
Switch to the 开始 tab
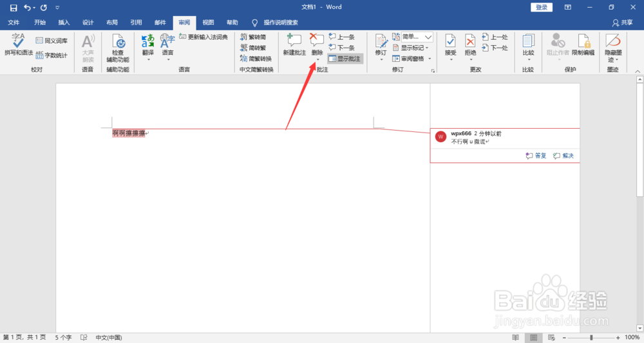click(40, 23)
